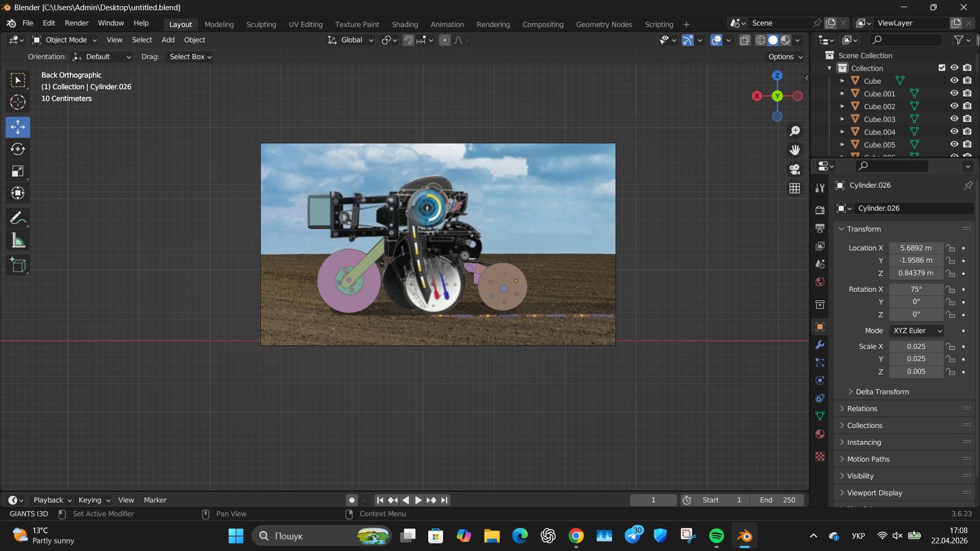Screen dimensions: 980x551
Task: Switch to Material Properties tab
Action: [x=820, y=434]
